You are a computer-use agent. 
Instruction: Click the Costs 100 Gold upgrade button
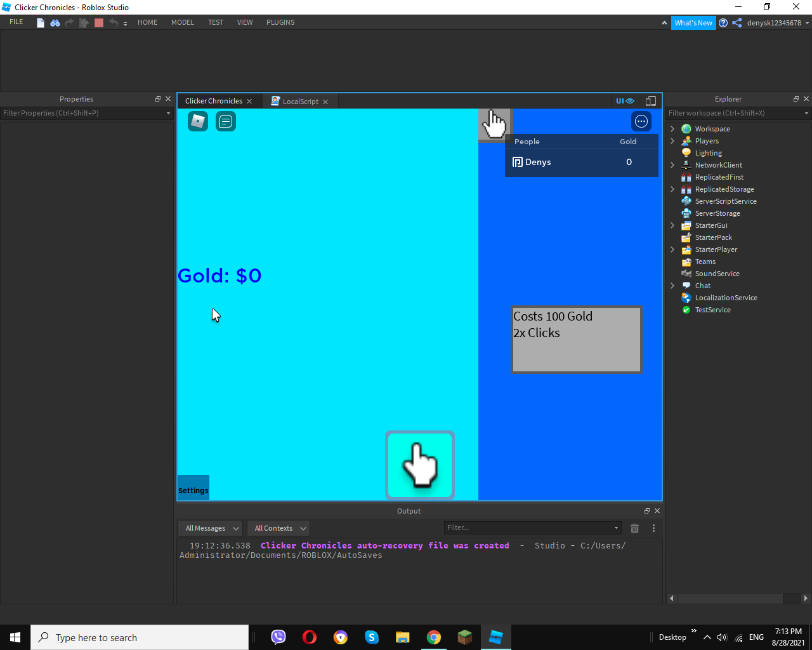tap(577, 340)
